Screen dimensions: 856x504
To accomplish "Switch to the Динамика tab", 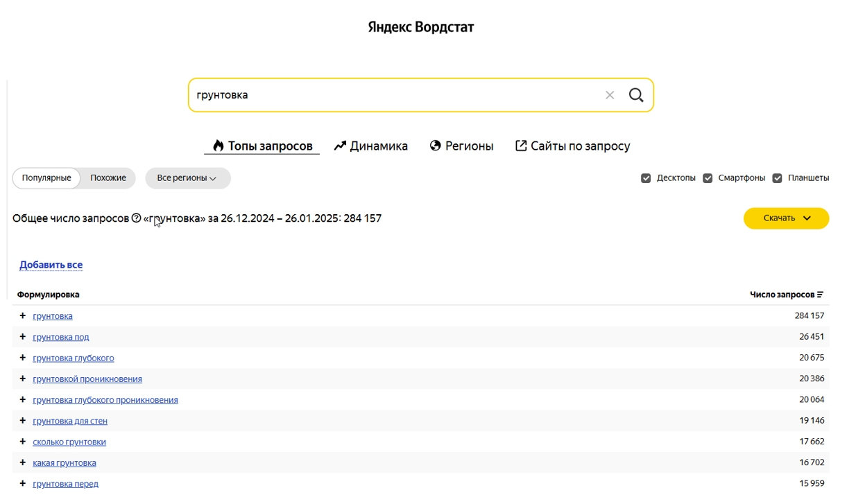I will pos(371,146).
